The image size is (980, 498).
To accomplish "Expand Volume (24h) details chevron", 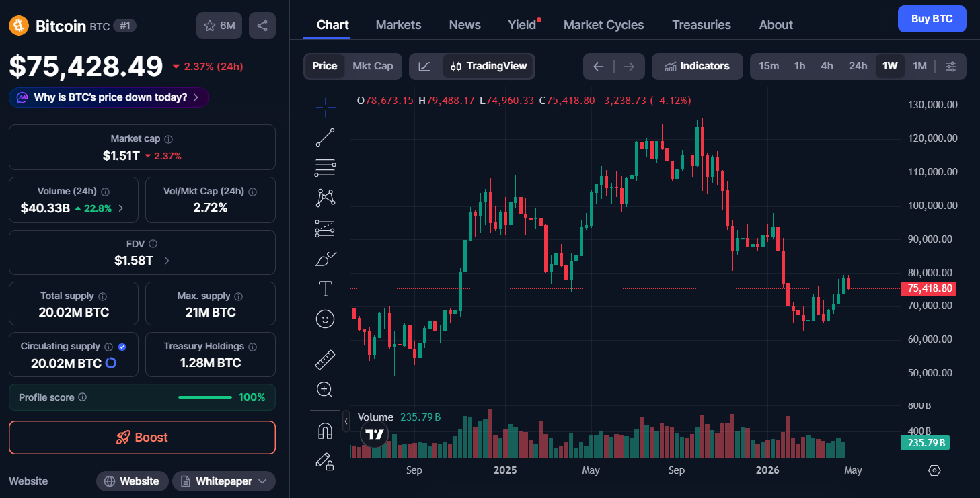I will [121, 208].
